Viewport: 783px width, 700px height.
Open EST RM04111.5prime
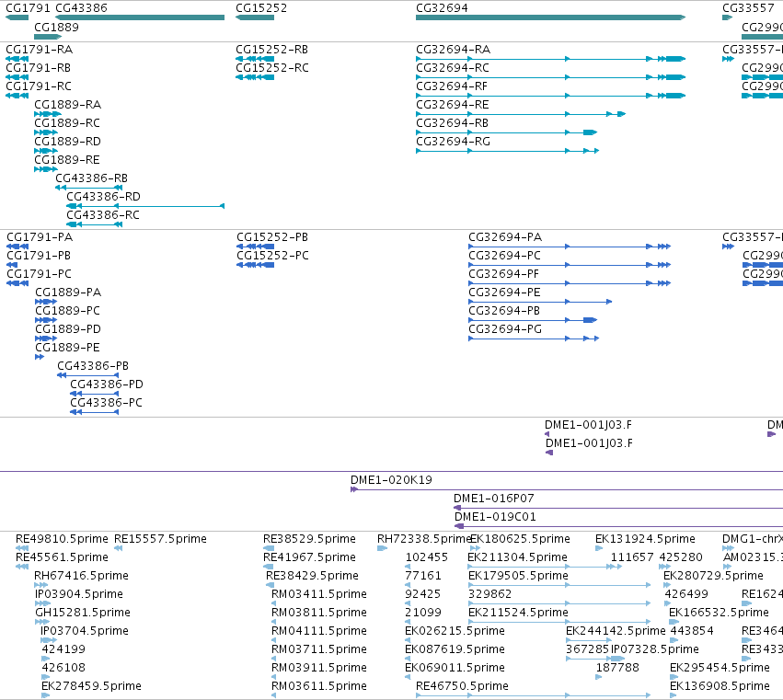[273, 640]
